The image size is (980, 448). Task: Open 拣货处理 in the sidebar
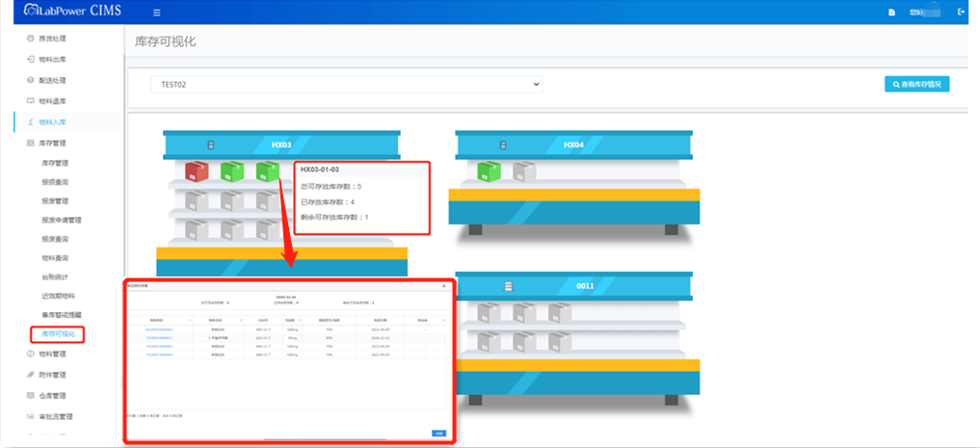52,39
